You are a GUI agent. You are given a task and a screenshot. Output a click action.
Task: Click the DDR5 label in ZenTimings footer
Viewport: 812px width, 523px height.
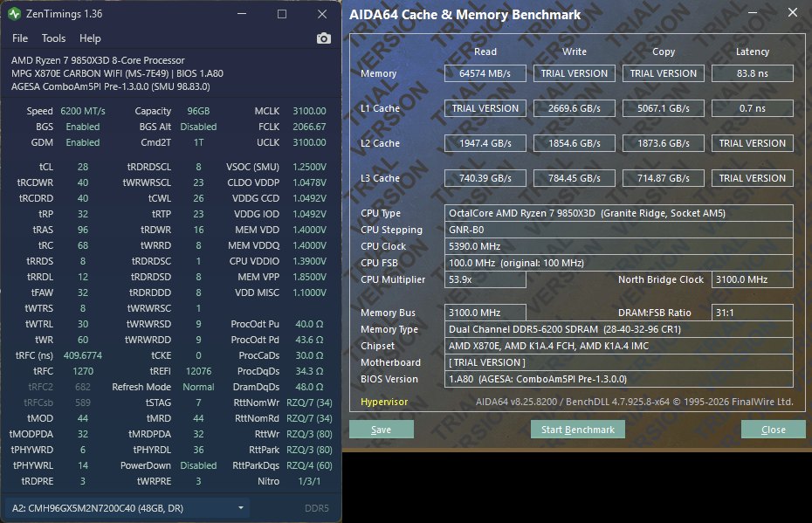coord(316,508)
